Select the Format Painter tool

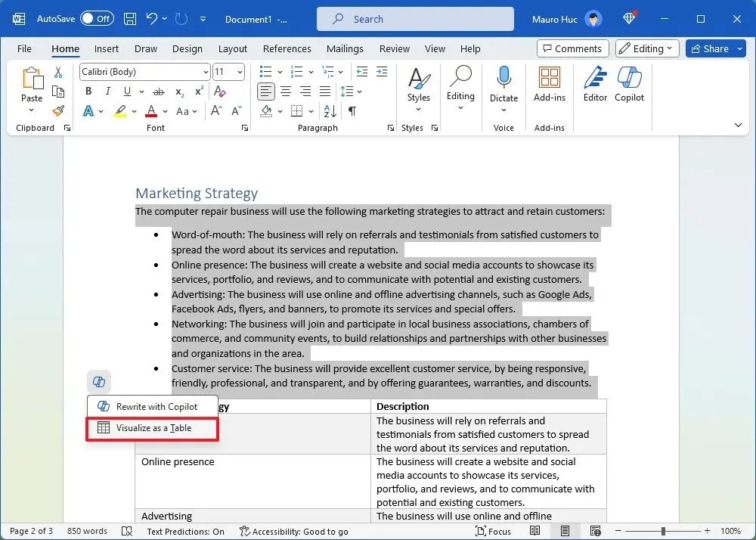click(58, 111)
